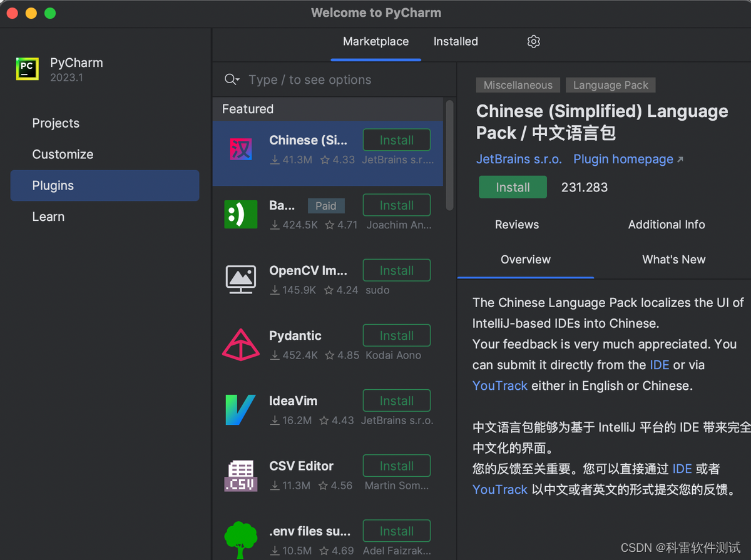Image resolution: width=751 pixels, height=560 pixels.
Task: Follow the YouTrack link in the Chinese description
Action: [500, 489]
